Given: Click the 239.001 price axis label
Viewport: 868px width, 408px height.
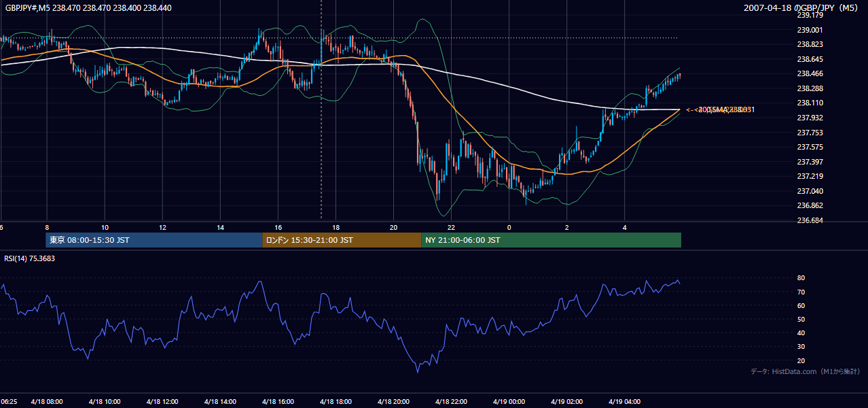Looking at the screenshot, I should 810,30.
